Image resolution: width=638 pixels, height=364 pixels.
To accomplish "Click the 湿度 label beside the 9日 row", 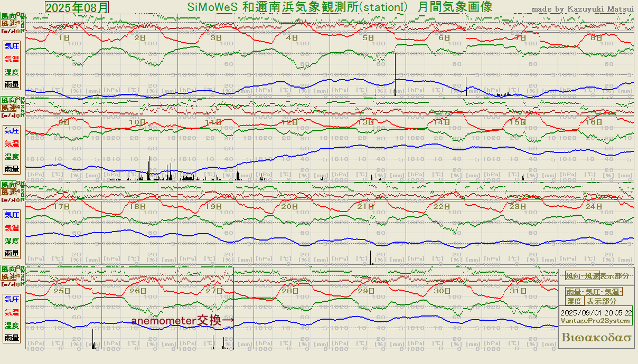I will pos(12,157).
